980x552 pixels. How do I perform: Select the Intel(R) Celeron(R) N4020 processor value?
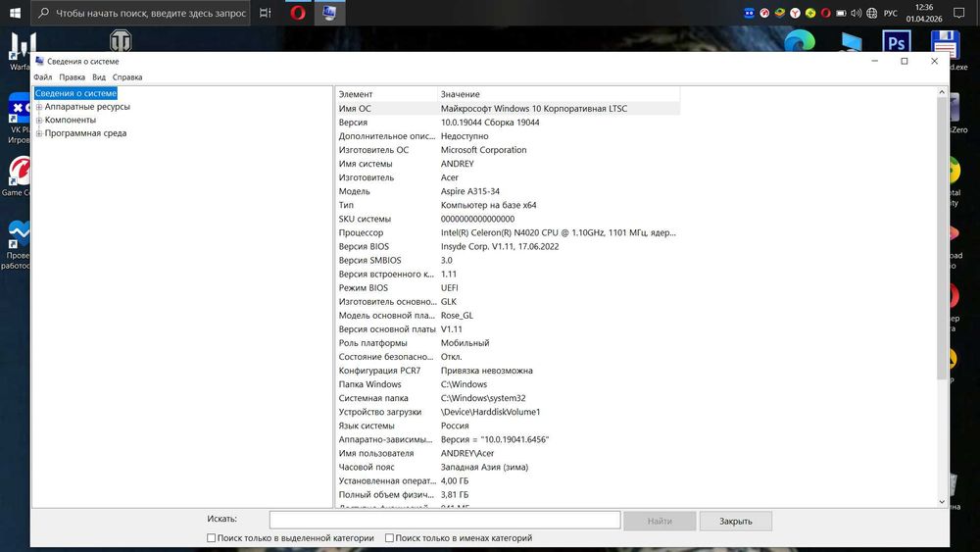559,232
